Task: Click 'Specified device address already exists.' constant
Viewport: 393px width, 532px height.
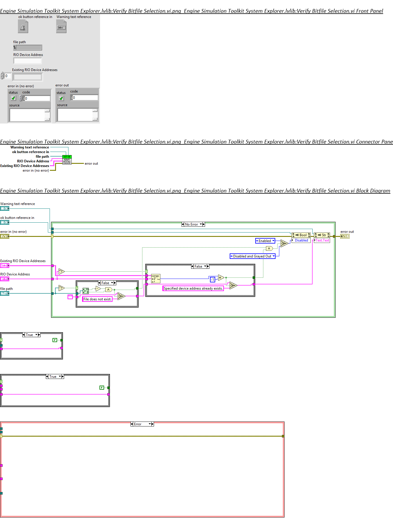Action: [x=193, y=288]
